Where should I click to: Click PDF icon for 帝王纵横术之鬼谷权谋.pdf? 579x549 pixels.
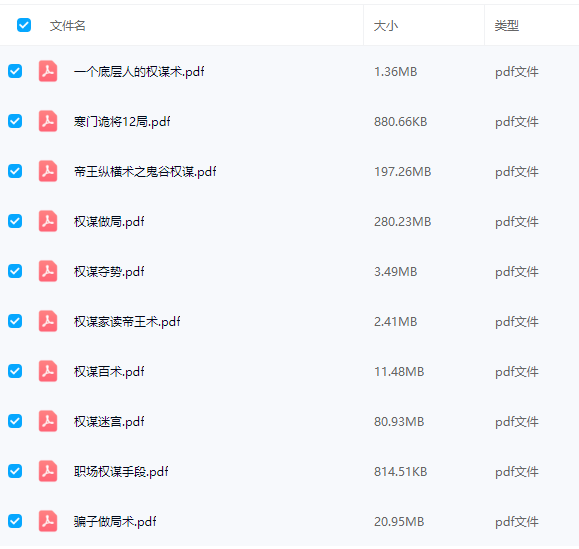pyautogui.click(x=48, y=171)
